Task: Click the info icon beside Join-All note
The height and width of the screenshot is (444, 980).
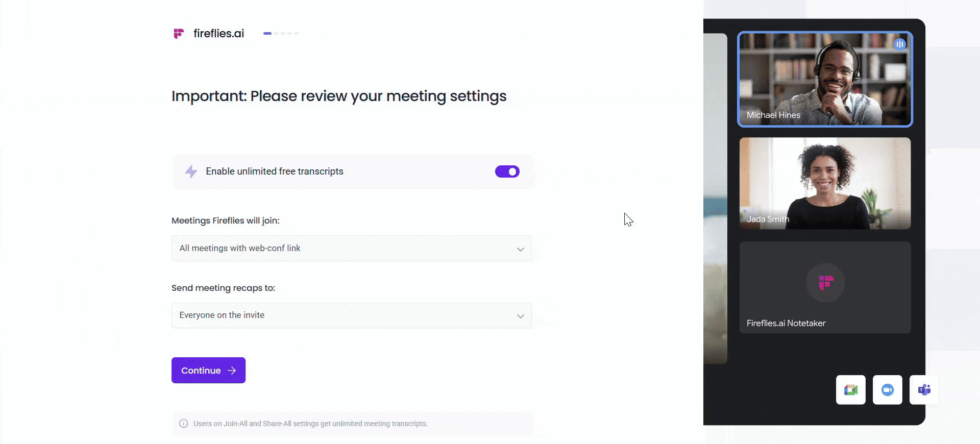Action: click(184, 424)
